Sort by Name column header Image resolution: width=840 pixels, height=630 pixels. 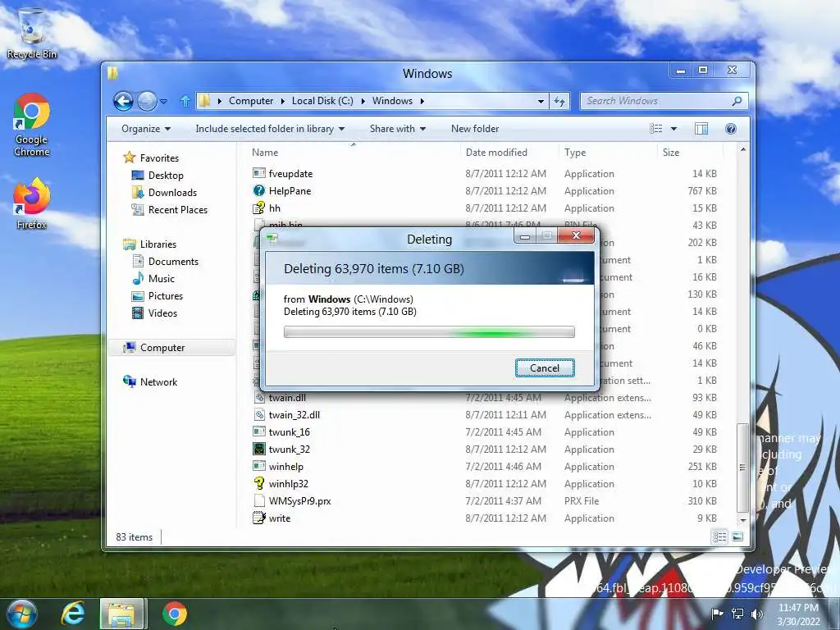(354, 152)
